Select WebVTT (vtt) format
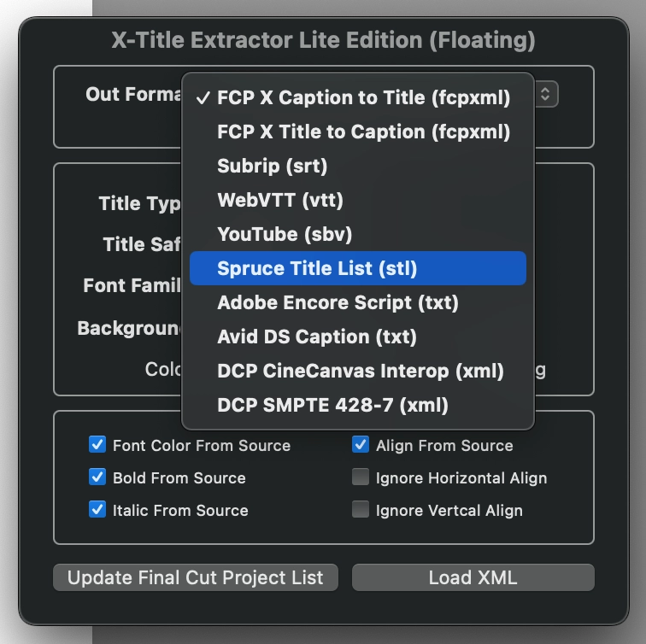646x644 pixels. pyautogui.click(x=357, y=200)
